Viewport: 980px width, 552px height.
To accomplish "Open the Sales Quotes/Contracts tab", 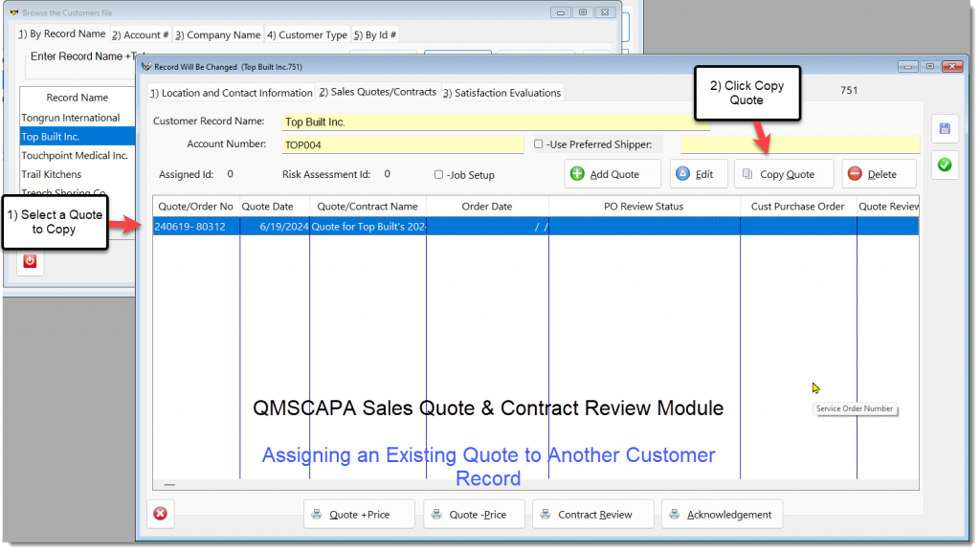I will click(377, 92).
